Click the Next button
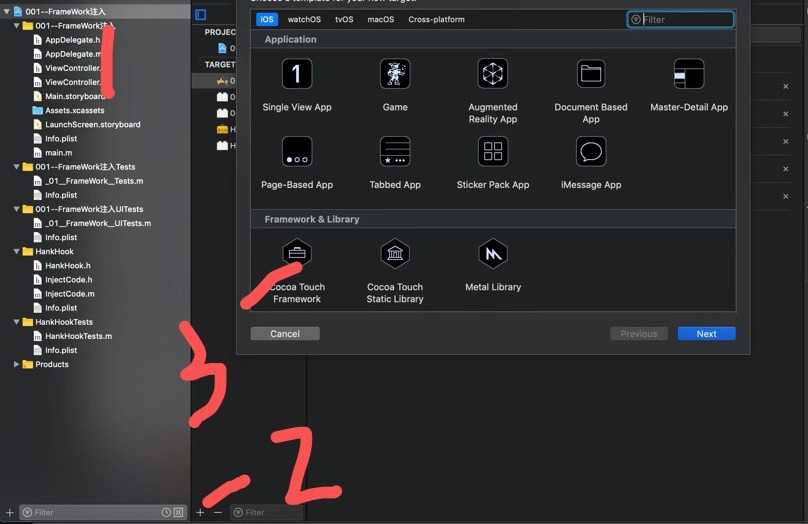This screenshot has width=808, height=524. [706, 333]
